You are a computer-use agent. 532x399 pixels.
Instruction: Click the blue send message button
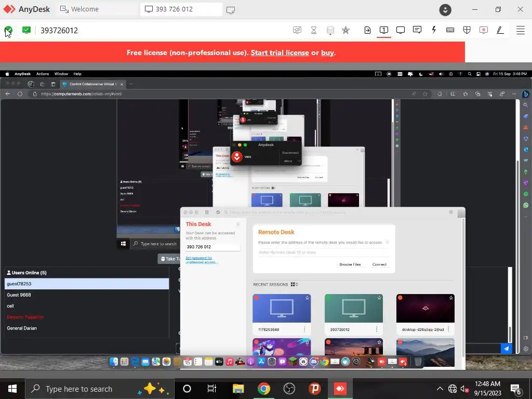507,349
